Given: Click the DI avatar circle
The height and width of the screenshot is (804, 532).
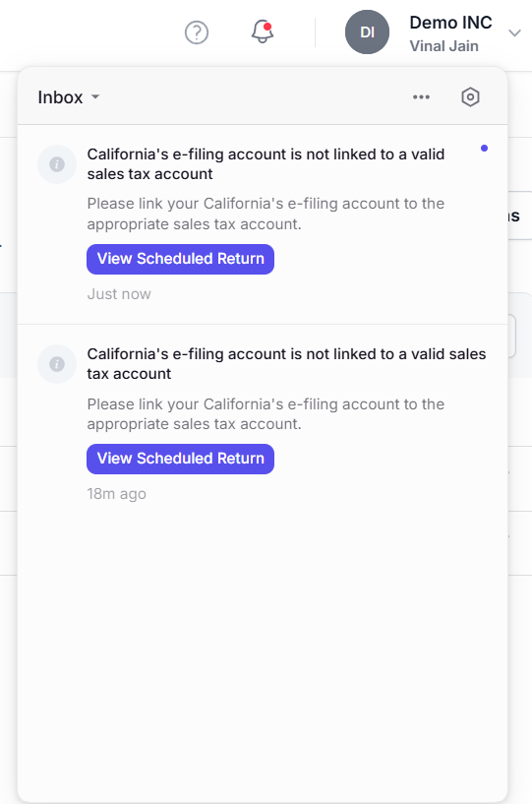Looking at the screenshot, I should [x=367, y=31].
